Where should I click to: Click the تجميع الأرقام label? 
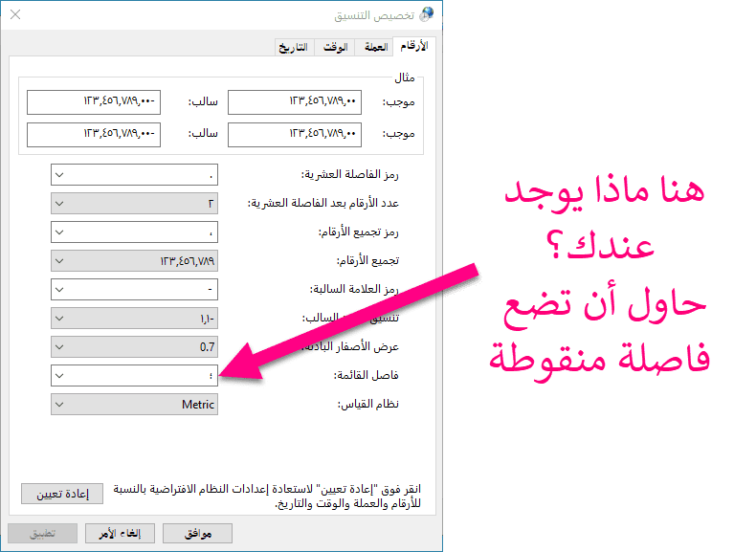click(367, 261)
